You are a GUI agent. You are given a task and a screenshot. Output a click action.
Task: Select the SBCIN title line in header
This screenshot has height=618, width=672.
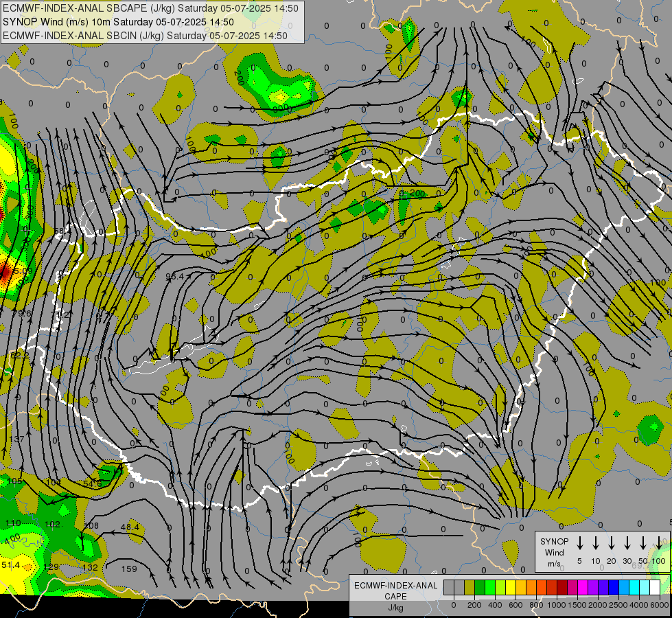(x=145, y=36)
